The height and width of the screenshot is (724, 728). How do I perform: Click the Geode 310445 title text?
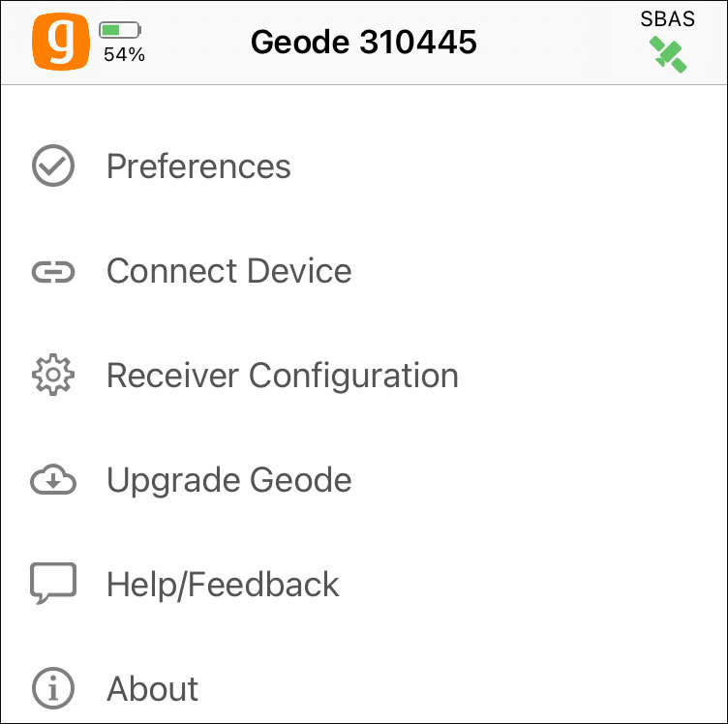(363, 42)
